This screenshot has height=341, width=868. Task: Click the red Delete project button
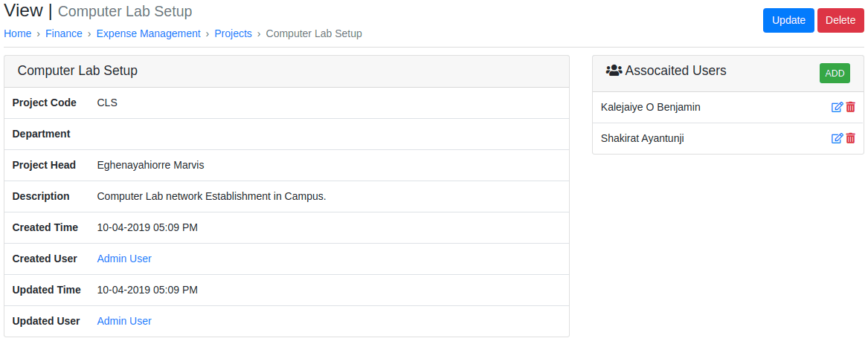tap(840, 21)
